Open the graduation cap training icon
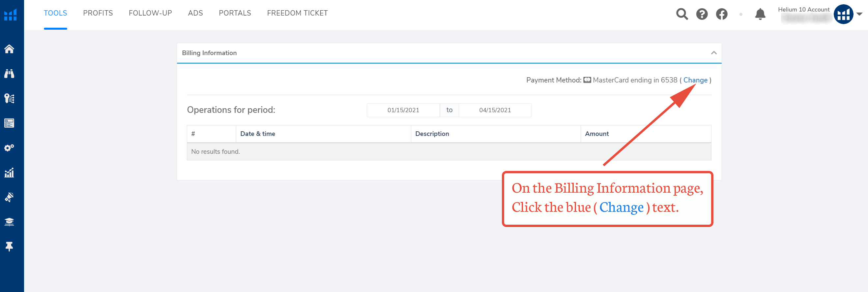868x292 pixels. point(9,222)
